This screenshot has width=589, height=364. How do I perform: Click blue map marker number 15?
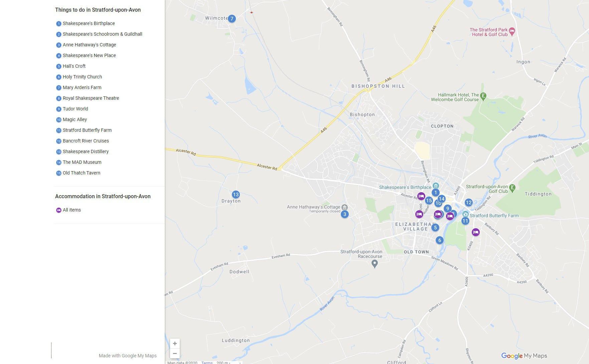(429, 201)
